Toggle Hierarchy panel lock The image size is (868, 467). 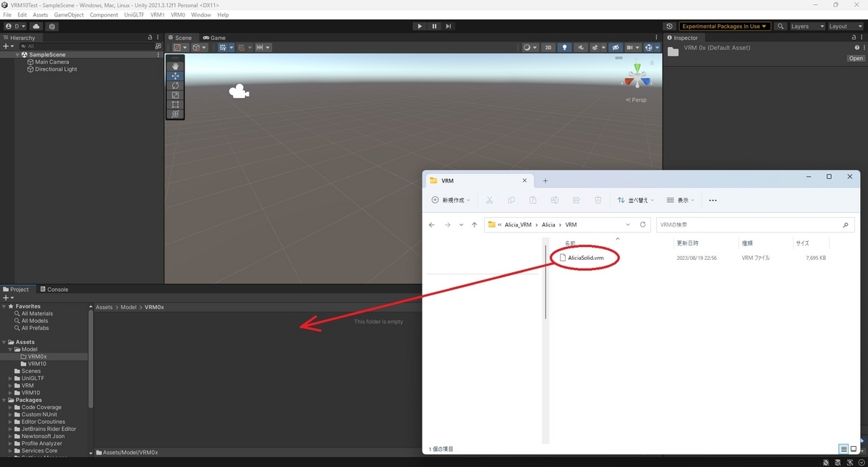tap(150, 38)
